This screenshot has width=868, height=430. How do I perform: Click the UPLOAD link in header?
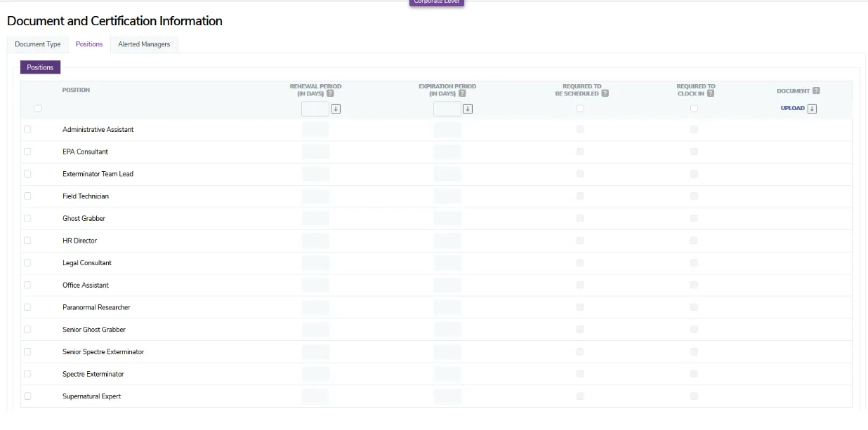[793, 108]
